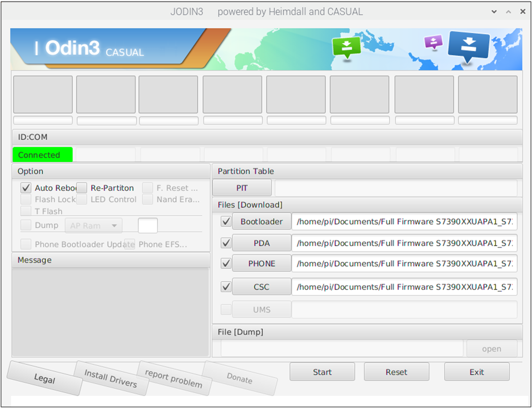Image resolution: width=532 pixels, height=408 pixels.
Task: Expand the AP Ram dump dropdown
Action: (93, 225)
